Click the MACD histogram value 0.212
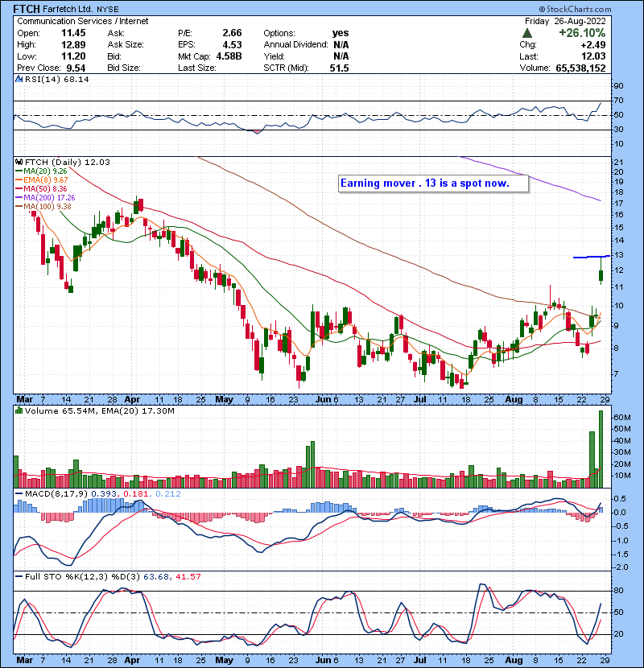Viewport: 644px width, 668px height. pyautogui.click(x=168, y=494)
